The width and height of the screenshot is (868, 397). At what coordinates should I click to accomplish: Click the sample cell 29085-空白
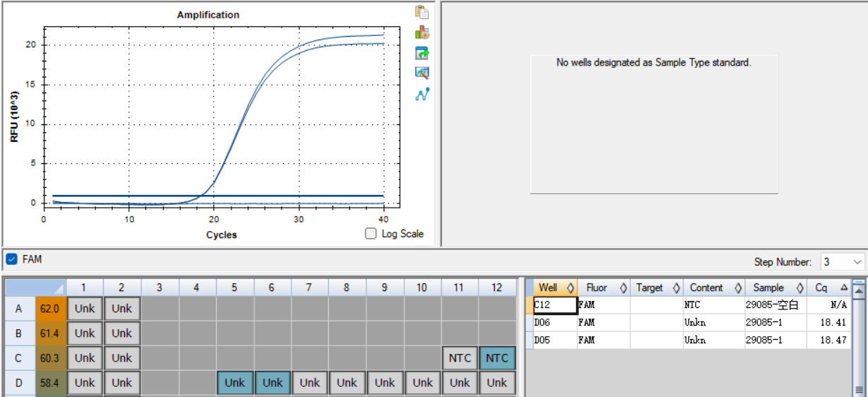click(x=776, y=305)
